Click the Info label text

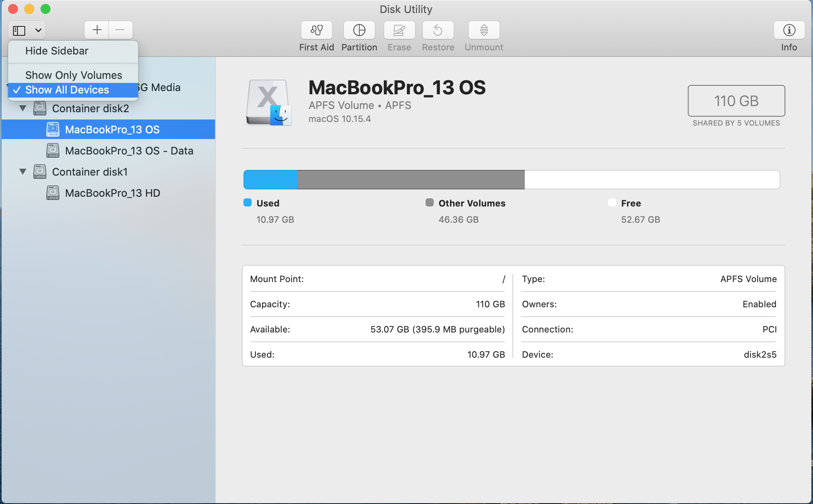789,48
